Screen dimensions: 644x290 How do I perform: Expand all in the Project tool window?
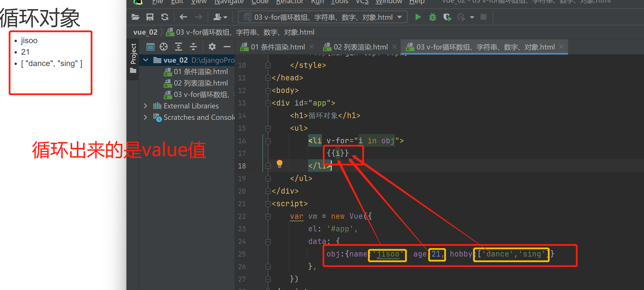[178, 47]
